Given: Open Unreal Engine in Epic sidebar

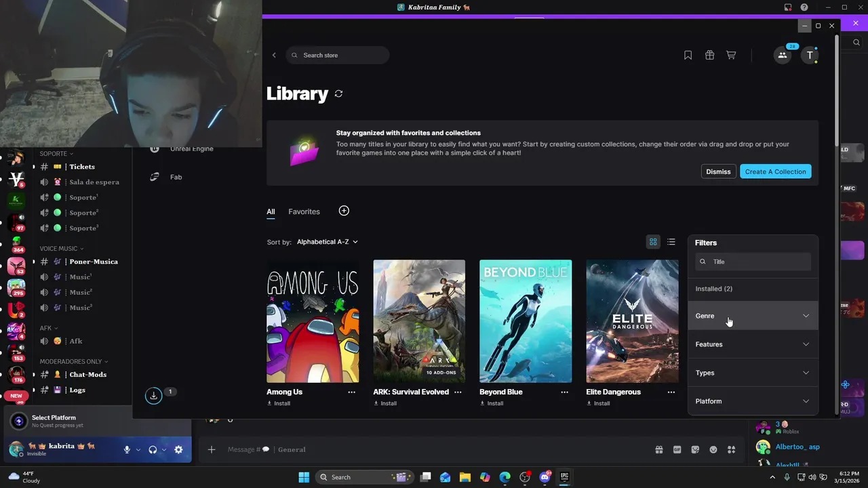Looking at the screenshot, I should tap(183, 148).
